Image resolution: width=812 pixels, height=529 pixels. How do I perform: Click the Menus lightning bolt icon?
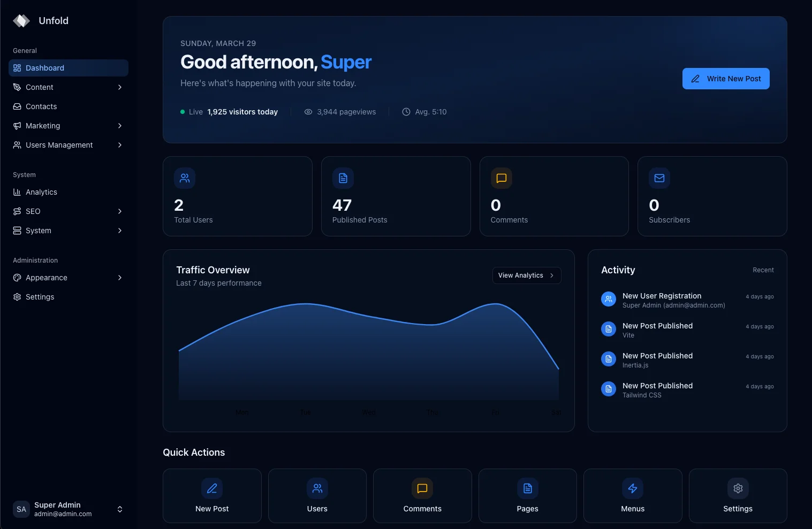(x=632, y=488)
